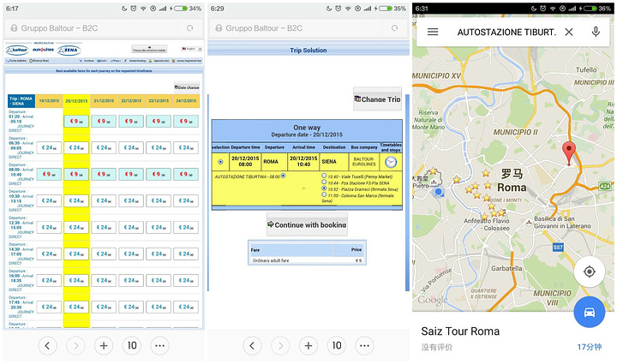Pick €24 fare for 10:30 departure on 24/12/2015
Image resolution: width=617 pixels, height=364 pixels.
[186, 201]
